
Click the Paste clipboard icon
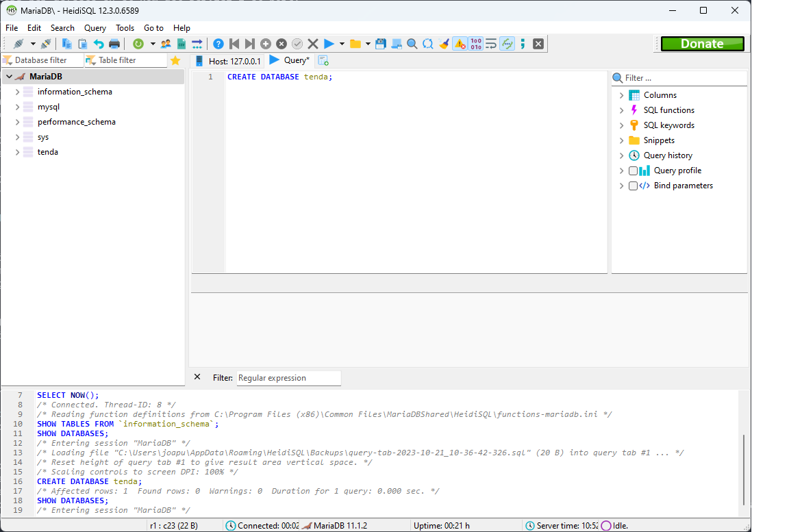click(x=82, y=44)
